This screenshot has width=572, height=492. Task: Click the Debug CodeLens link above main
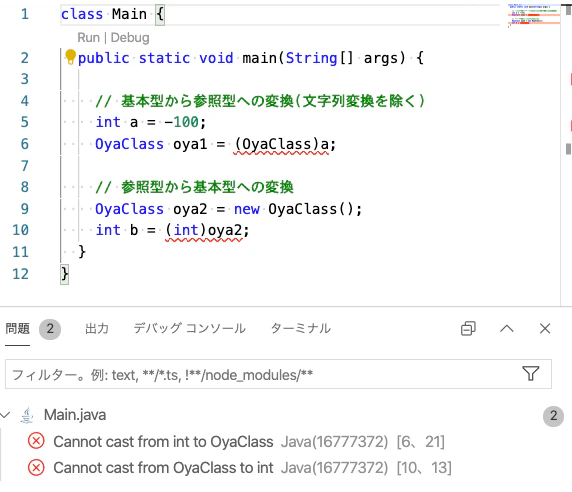point(130,38)
